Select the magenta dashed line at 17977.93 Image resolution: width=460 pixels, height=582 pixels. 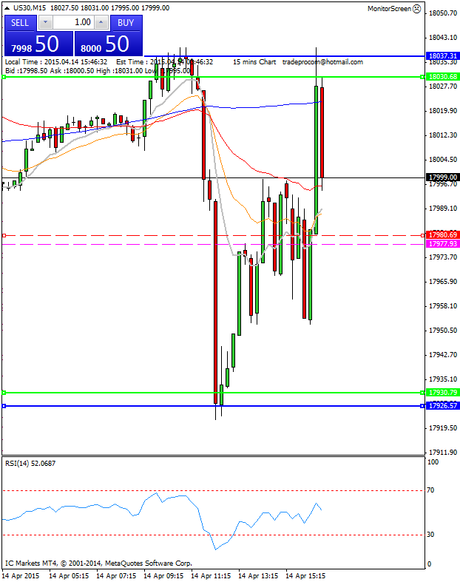coord(213,244)
